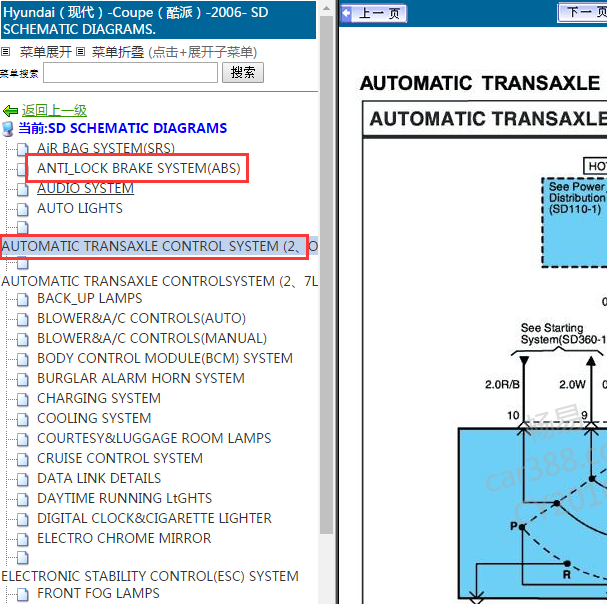Click See Starting System(SD360-1 reference text

pos(563,334)
